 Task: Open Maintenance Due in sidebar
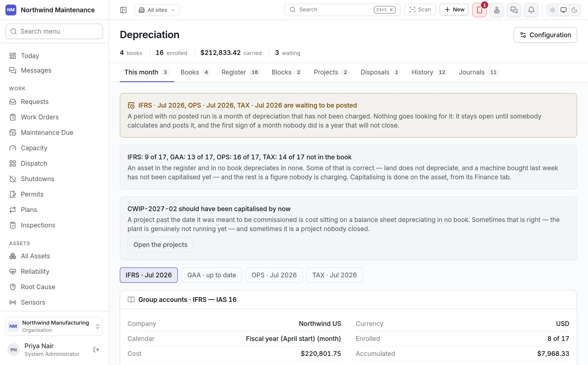(x=54, y=133)
